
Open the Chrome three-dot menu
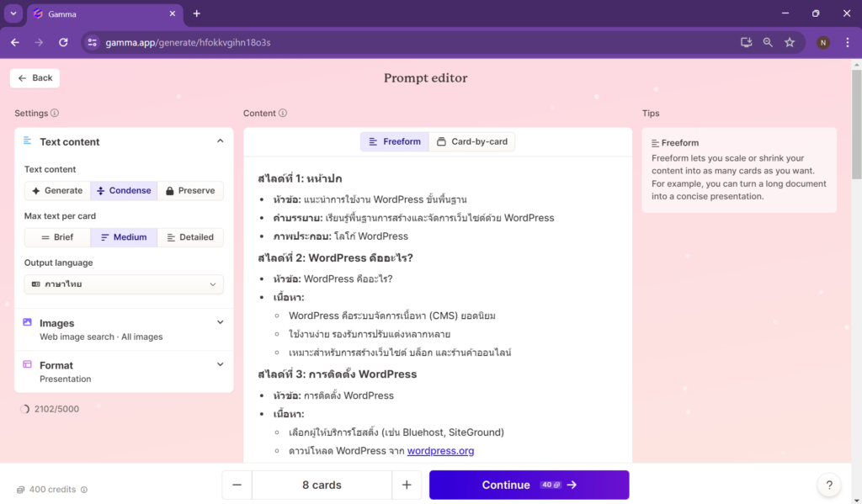[x=847, y=42]
